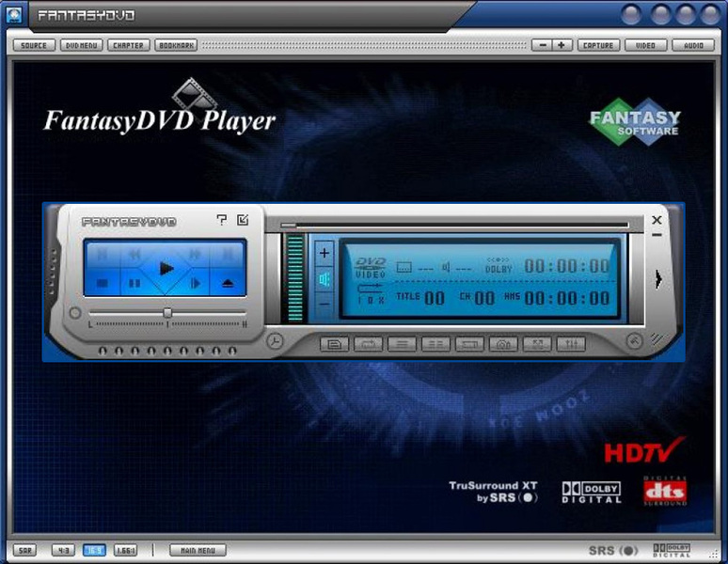This screenshot has height=564, width=728.
Task: Toggle repeat with the loop arrow icon
Action: pos(368,344)
